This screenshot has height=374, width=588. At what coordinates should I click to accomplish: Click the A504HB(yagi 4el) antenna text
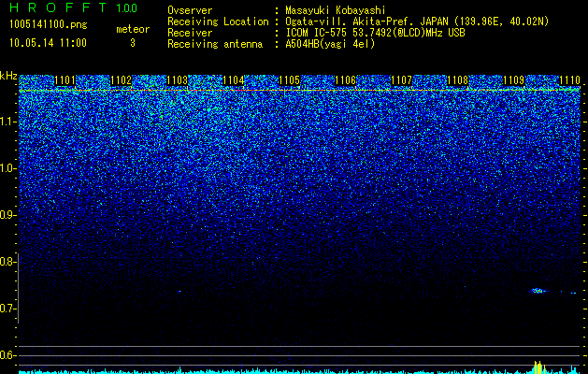tap(330, 44)
